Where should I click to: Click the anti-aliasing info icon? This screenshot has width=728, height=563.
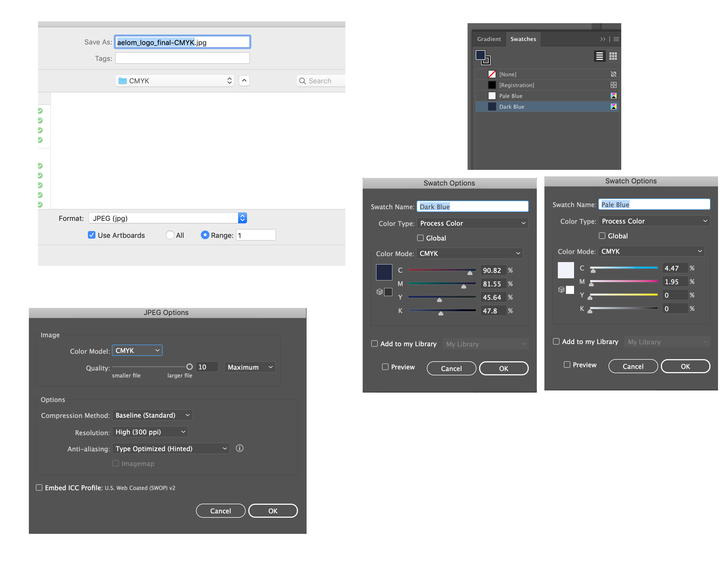tap(239, 448)
